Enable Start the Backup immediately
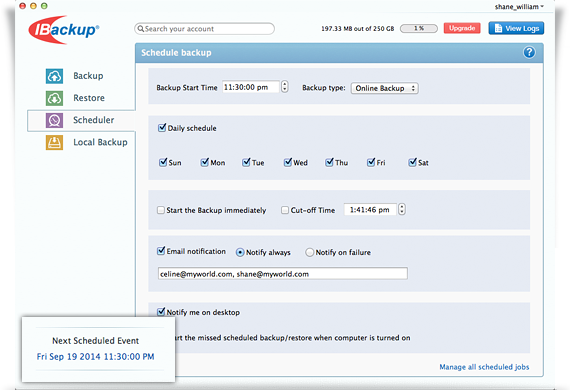This screenshot has width=570, height=390. pyautogui.click(x=161, y=210)
